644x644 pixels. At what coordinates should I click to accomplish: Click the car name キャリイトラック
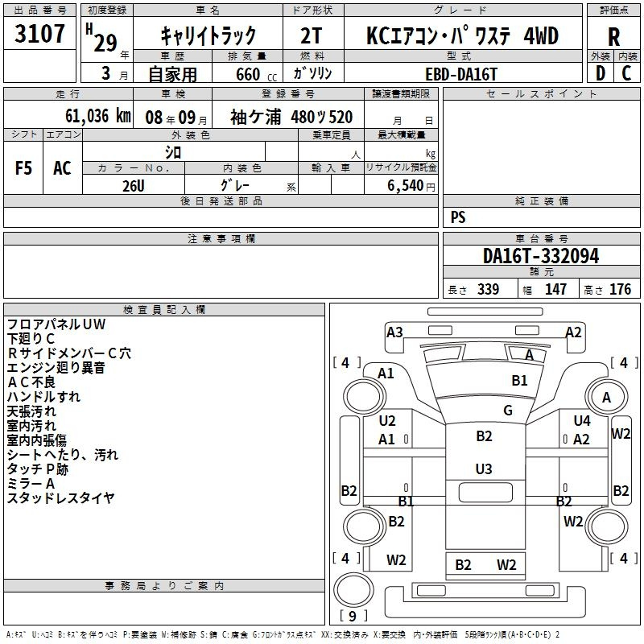(x=208, y=35)
